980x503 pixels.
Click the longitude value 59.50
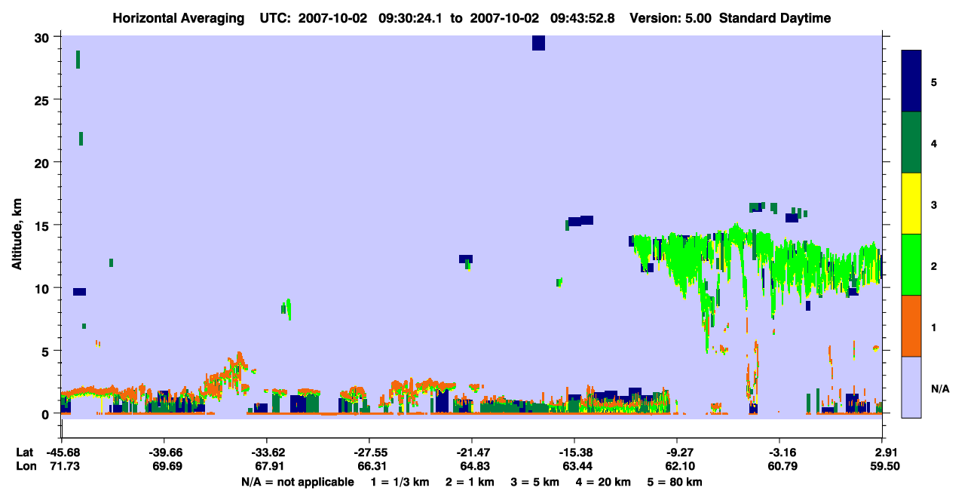887,466
